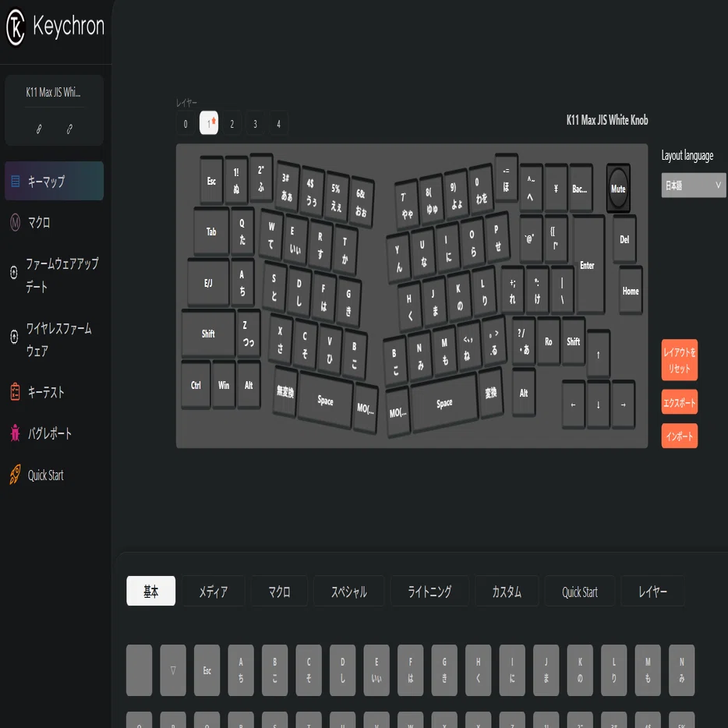Click the マクロ circled M icon
The width and height of the screenshot is (728, 728).
pos(16,223)
